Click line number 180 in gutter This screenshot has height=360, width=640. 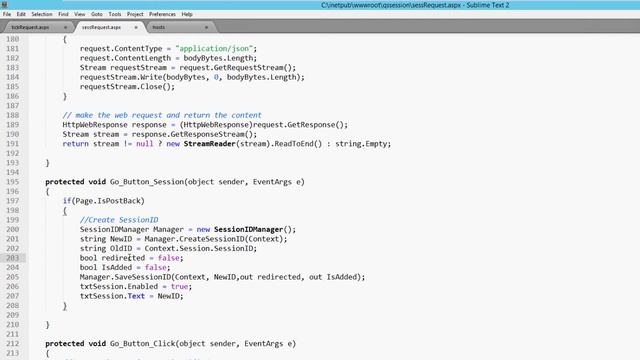coord(13,39)
